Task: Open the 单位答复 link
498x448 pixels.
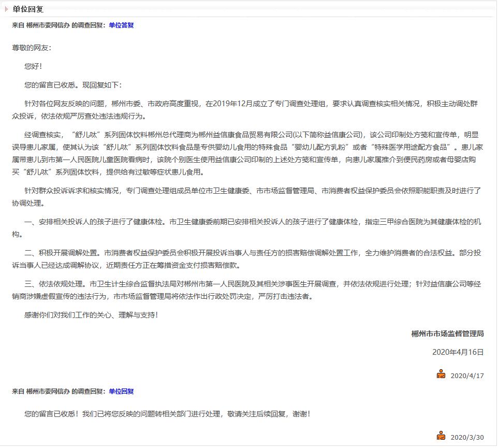Action: click(x=120, y=24)
